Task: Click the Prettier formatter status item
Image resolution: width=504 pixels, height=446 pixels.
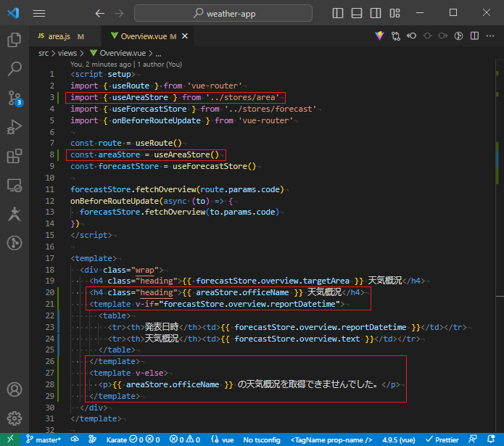Action: [x=442, y=439]
